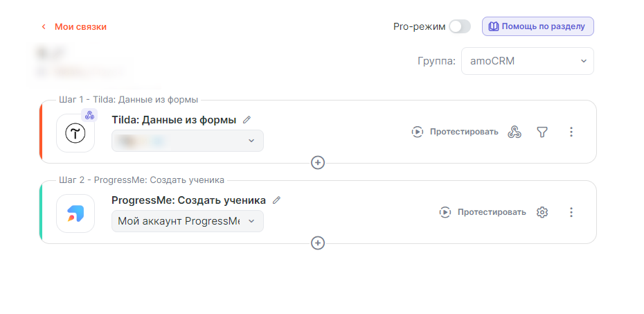
Task: Expand the Мой аккаунт ProgressMe dropdown
Action: pos(187,221)
